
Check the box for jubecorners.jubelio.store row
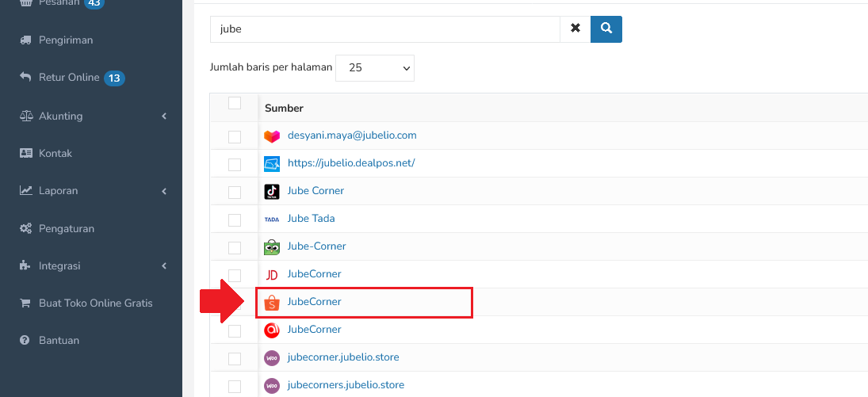[235, 386]
